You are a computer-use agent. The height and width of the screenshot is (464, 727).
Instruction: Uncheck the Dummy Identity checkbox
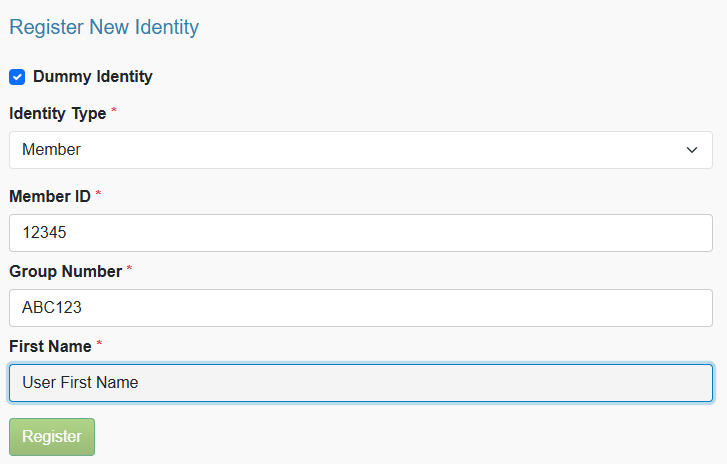(17, 77)
